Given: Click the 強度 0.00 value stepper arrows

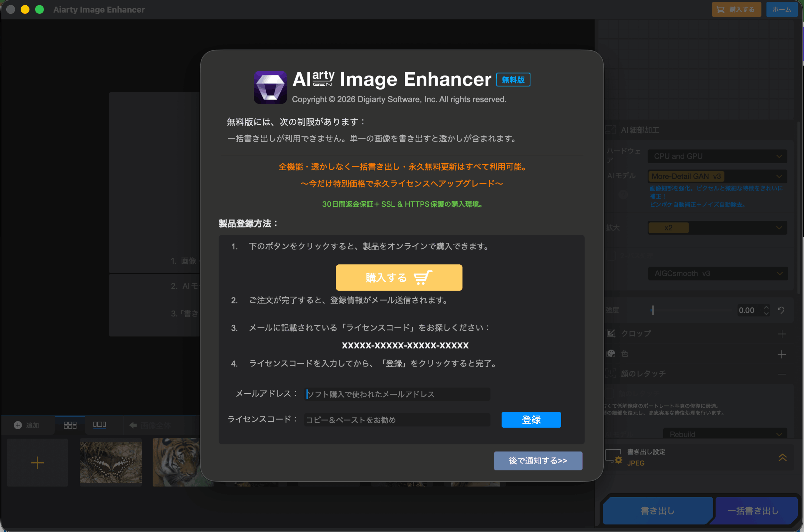Looking at the screenshot, I should pos(766,310).
